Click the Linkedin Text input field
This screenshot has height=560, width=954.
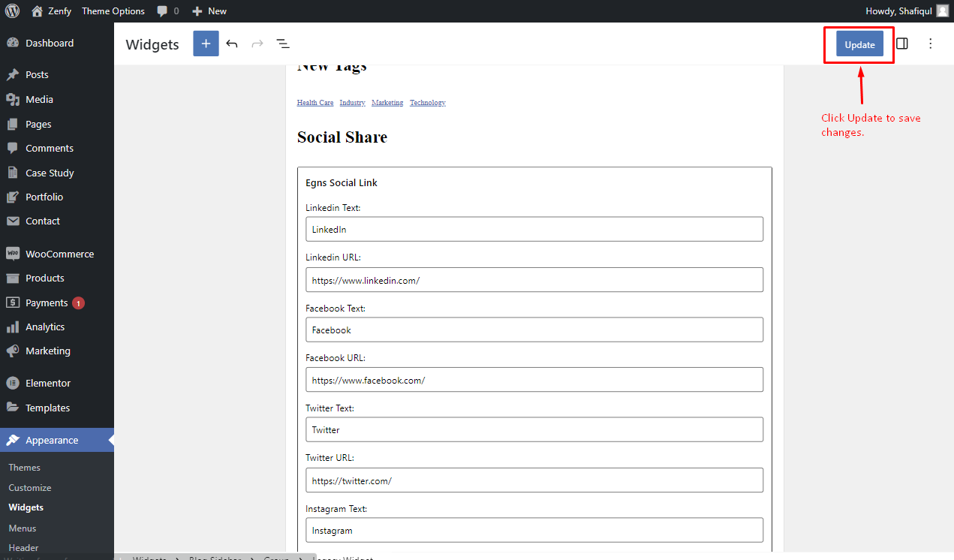tap(534, 230)
